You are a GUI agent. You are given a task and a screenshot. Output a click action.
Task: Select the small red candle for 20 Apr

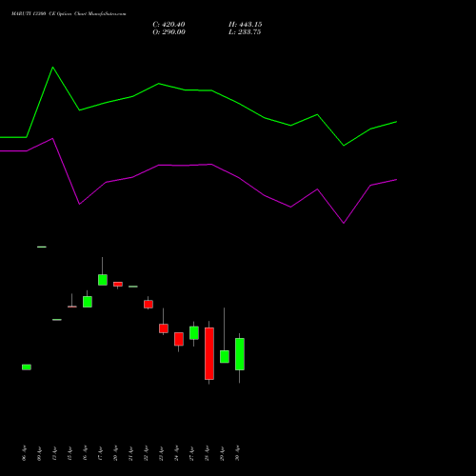click(x=118, y=284)
